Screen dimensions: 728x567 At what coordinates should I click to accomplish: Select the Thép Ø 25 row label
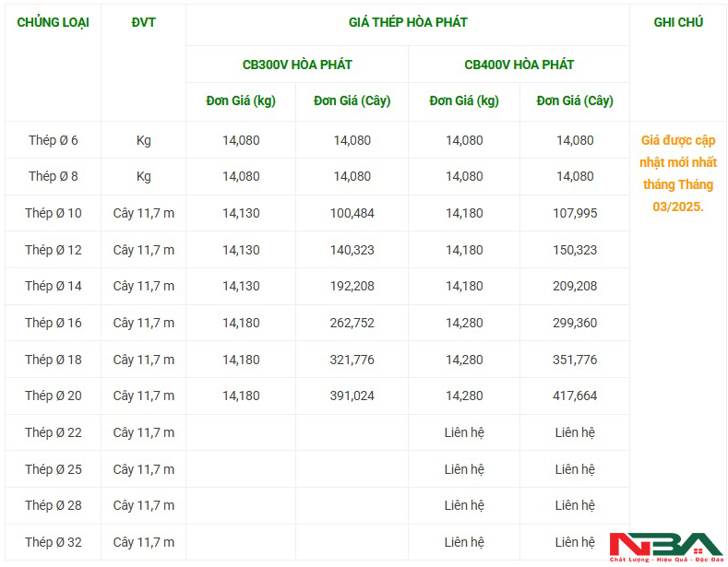pos(53,469)
